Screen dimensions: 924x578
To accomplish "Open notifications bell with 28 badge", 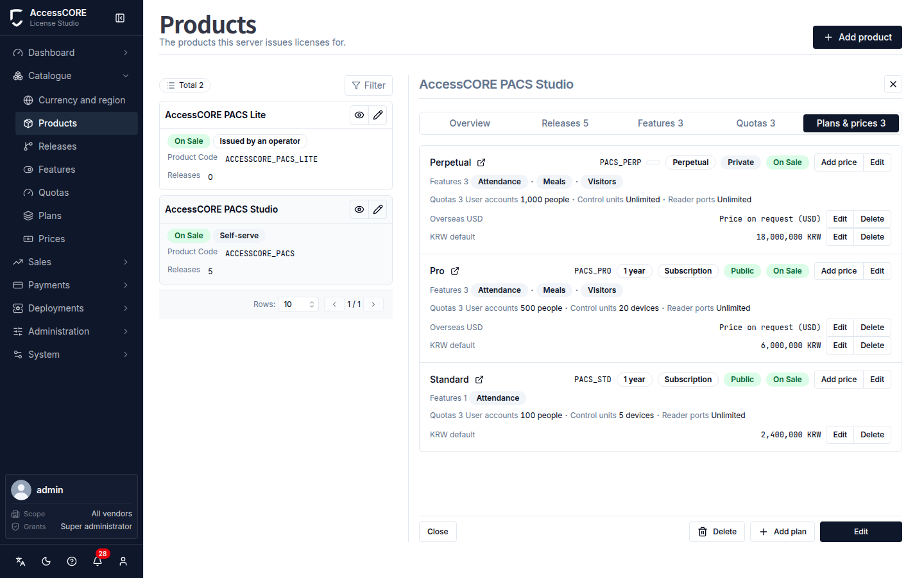I will click(98, 560).
